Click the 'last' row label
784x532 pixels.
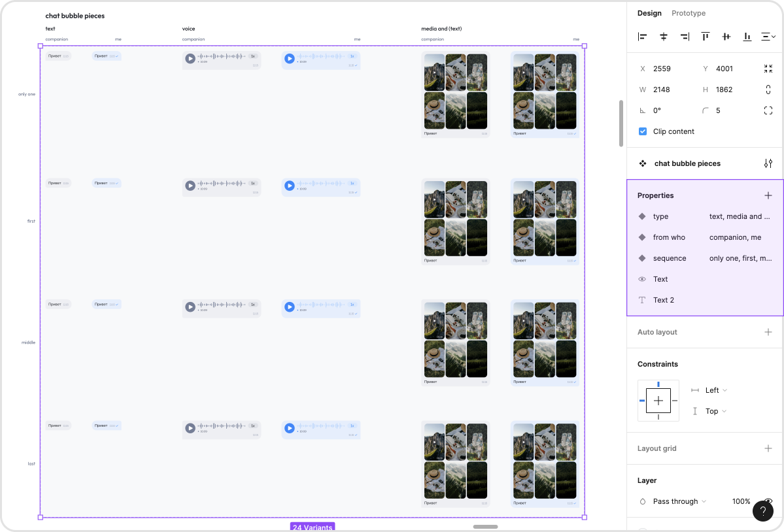pyautogui.click(x=31, y=464)
